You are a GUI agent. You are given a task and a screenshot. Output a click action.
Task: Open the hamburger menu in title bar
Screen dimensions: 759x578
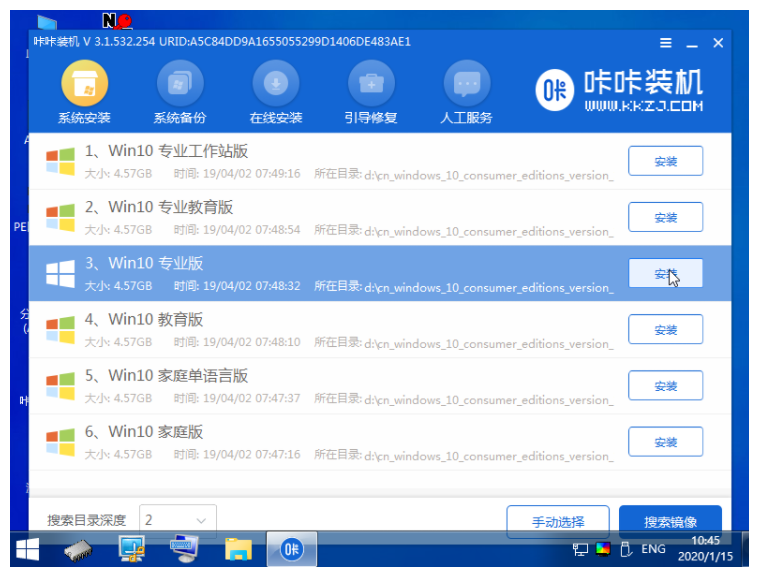(x=666, y=43)
